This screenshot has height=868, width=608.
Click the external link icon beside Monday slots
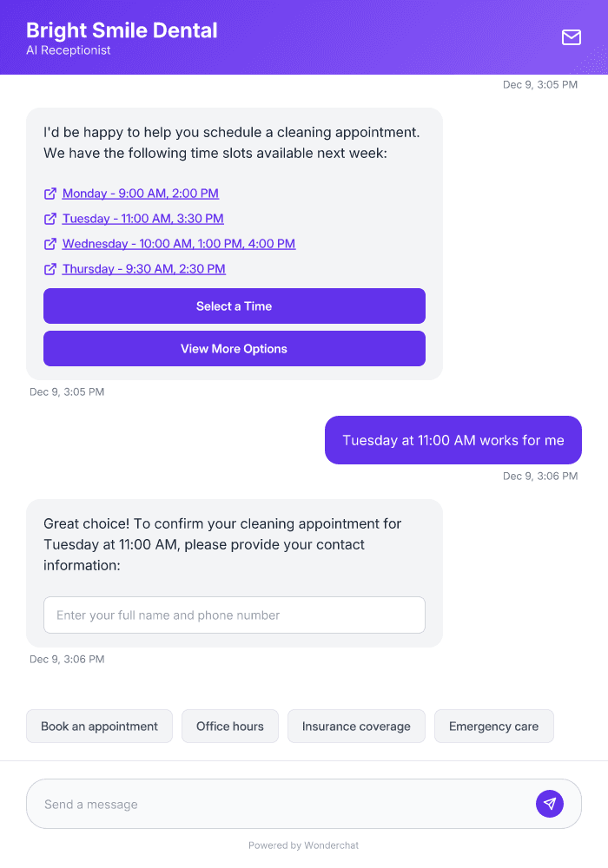(50, 194)
